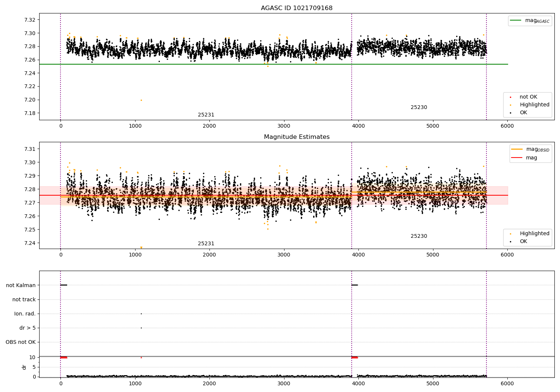Click obsid label 25230 in Magnitude Estimates plot

click(419, 236)
